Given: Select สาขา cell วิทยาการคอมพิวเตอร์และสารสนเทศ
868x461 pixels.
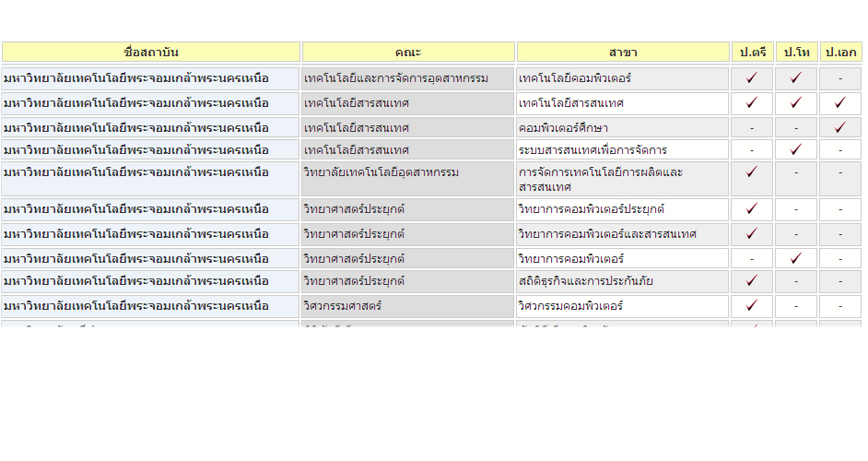Looking at the screenshot, I should point(623,234).
